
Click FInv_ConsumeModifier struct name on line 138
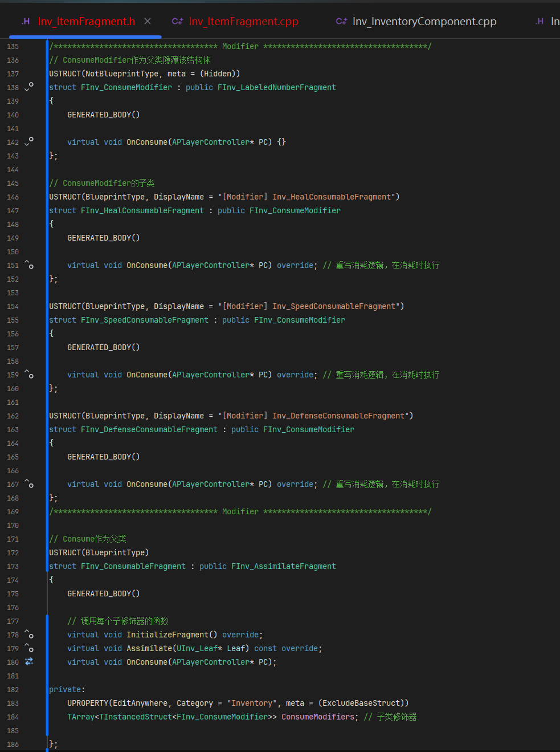[126, 87]
